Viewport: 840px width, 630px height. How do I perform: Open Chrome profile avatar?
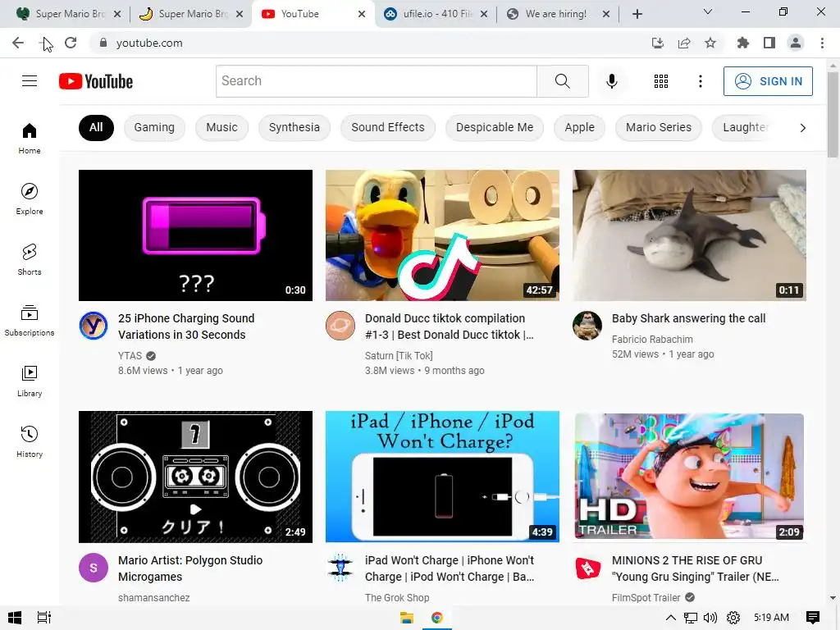[x=796, y=43]
